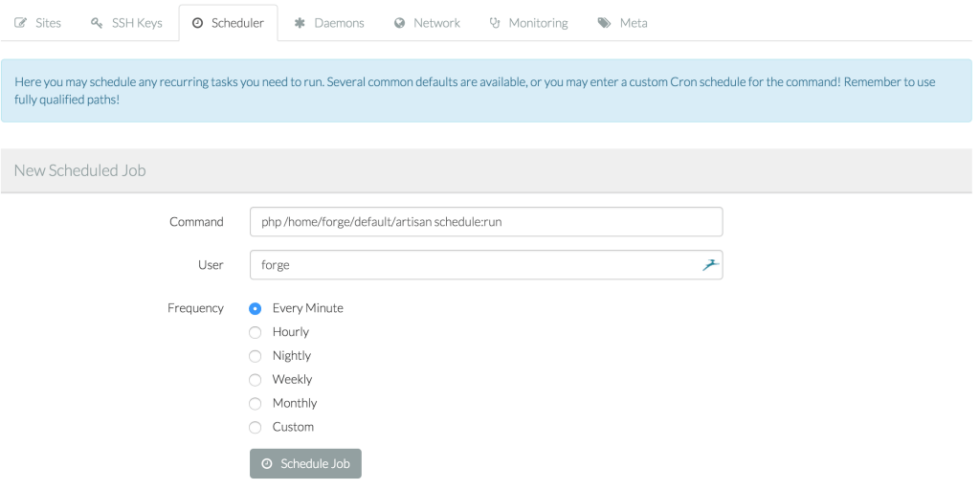Click the tags icon beside Meta
This screenshot has width=980, height=490.
(604, 23)
